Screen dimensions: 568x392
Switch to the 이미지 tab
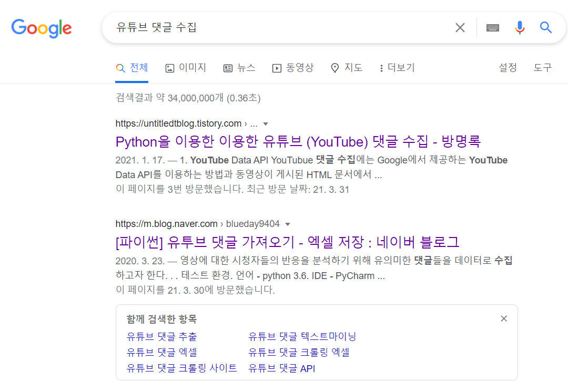(x=186, y=68)
